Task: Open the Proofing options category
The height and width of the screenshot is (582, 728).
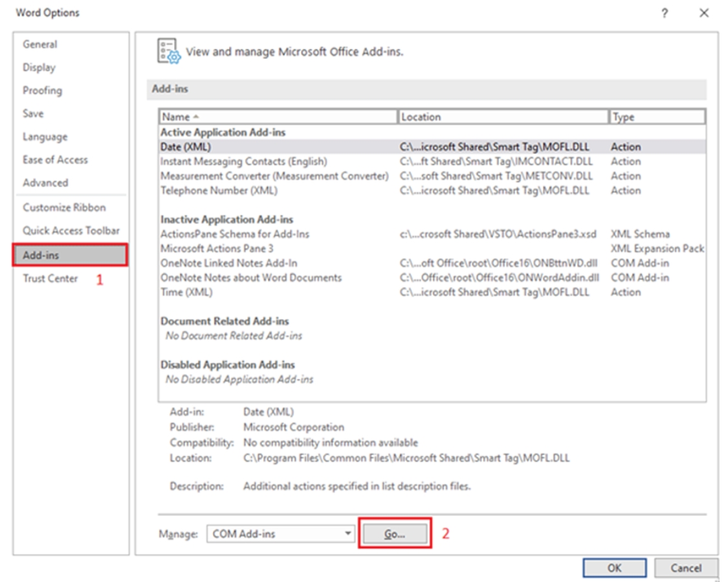Action: click(x=42, y=91)
